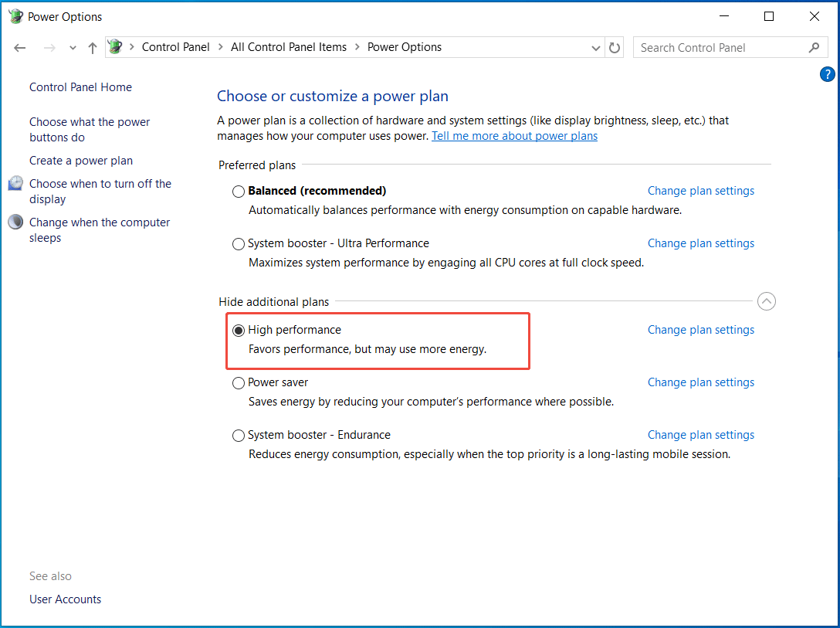This screenshot has height=628, width=840.
Task: Open Tell me more about power plans
Action: point(514,136)
